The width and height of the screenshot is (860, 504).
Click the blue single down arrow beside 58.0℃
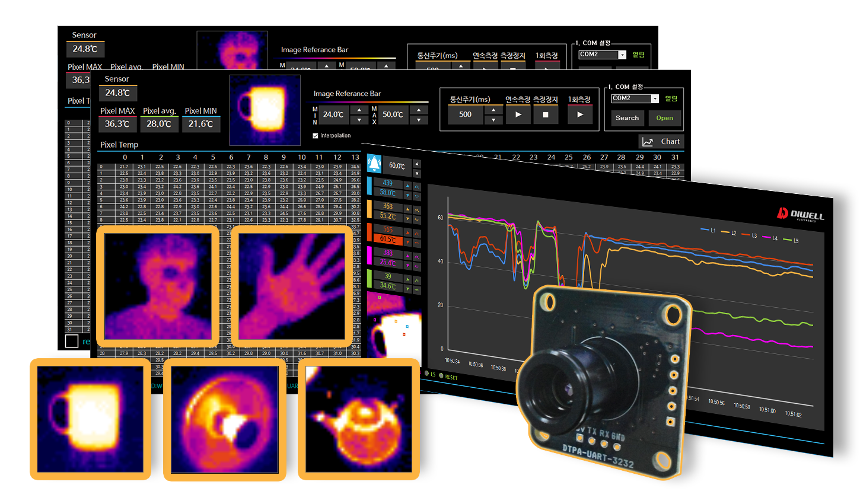407,195
